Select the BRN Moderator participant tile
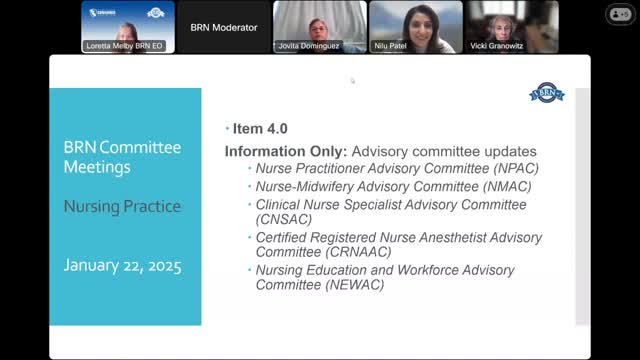640x360 pixels. (224, 27)
